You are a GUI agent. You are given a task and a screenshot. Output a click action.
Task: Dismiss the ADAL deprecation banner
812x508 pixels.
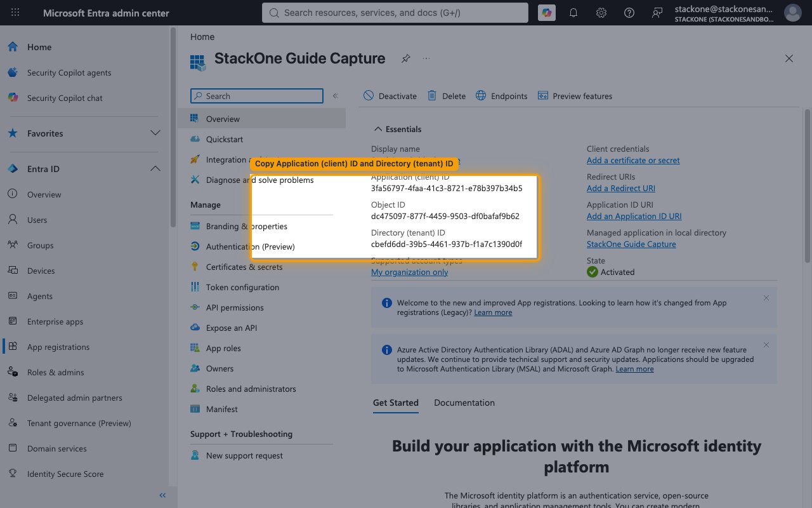click(766, 345)
